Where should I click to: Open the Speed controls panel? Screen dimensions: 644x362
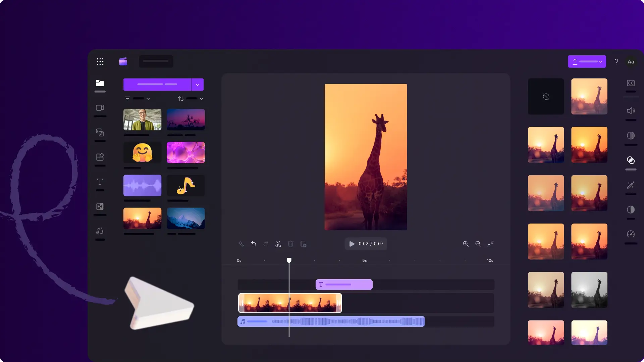631,235
